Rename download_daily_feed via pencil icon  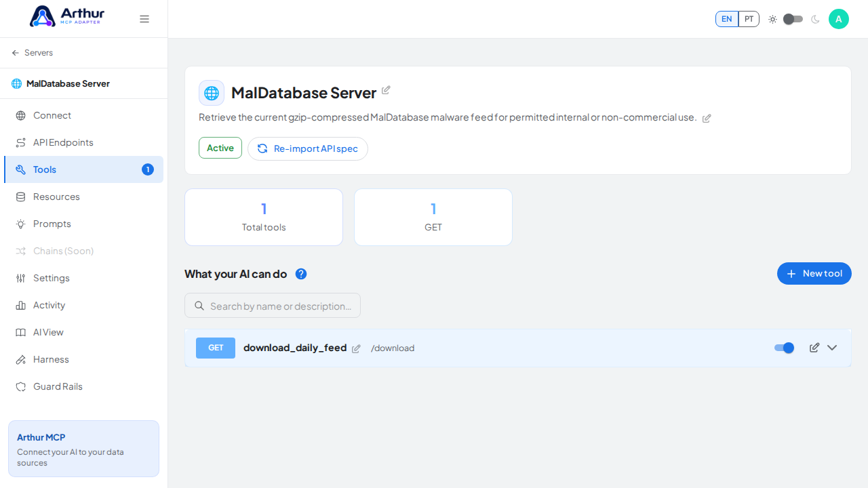click(356, 348)
